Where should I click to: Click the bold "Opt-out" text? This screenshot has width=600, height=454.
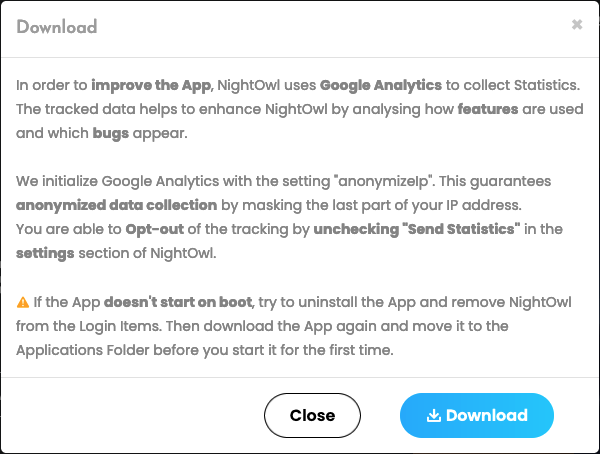coord(155,229)
